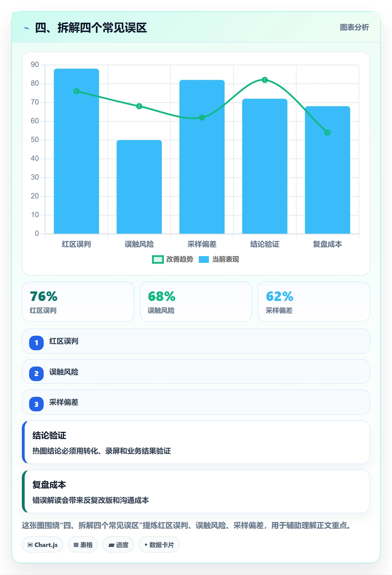
Task: Click the 采样偏差 blue bar in chart
Action: click(x=202, y=157)
